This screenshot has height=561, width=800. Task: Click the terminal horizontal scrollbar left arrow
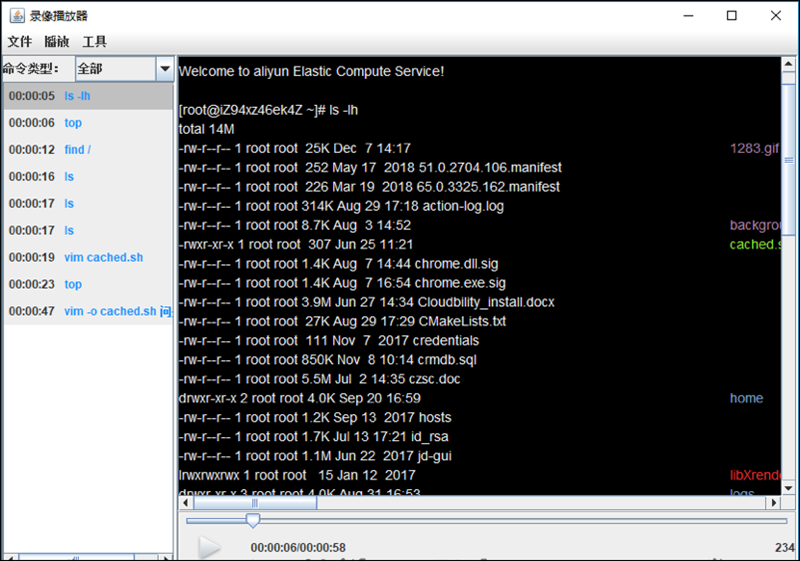(x=186, y=503)
